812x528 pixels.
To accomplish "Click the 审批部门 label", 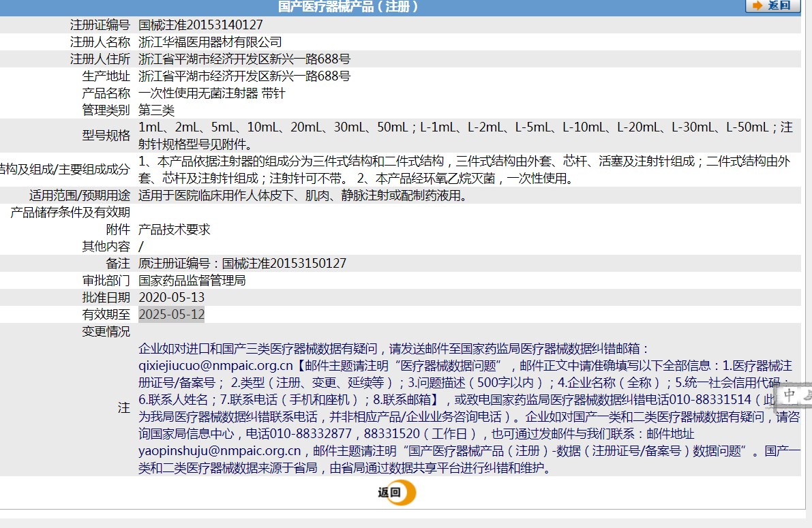I will pyautogui.click(x=106, y=281).
